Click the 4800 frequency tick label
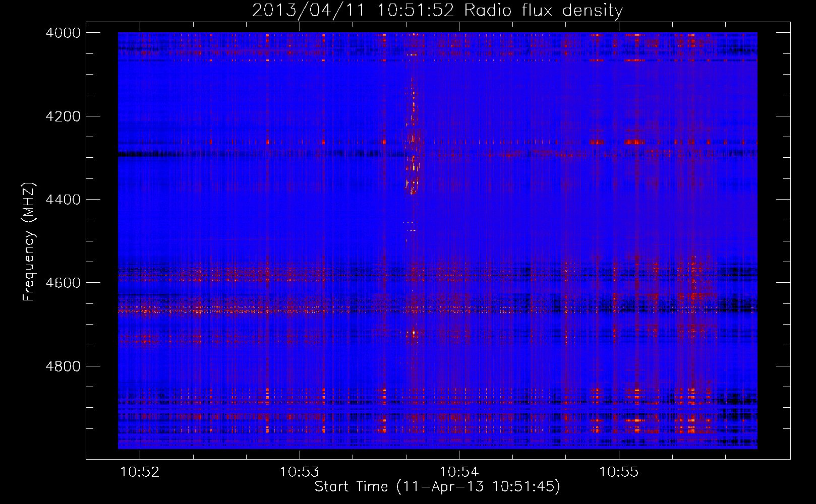 [63, 366]
